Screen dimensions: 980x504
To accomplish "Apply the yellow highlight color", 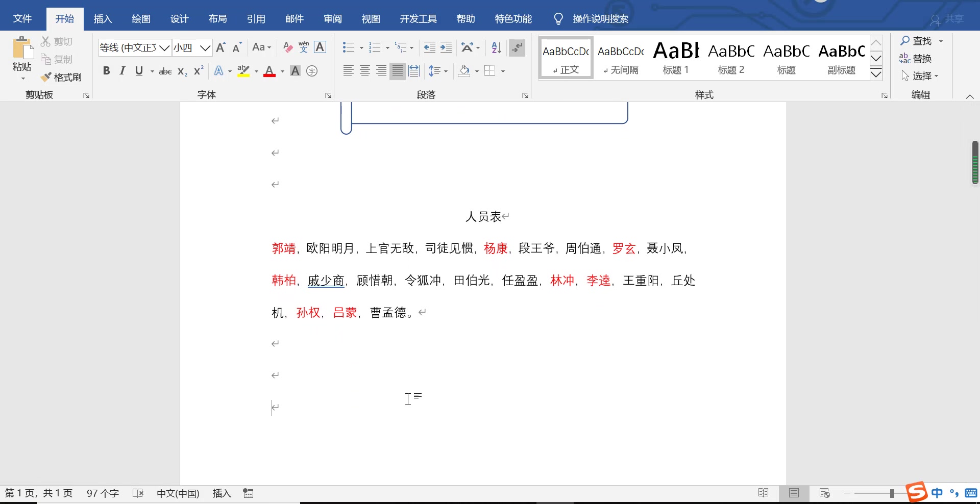I will click(x=243, y=71).
